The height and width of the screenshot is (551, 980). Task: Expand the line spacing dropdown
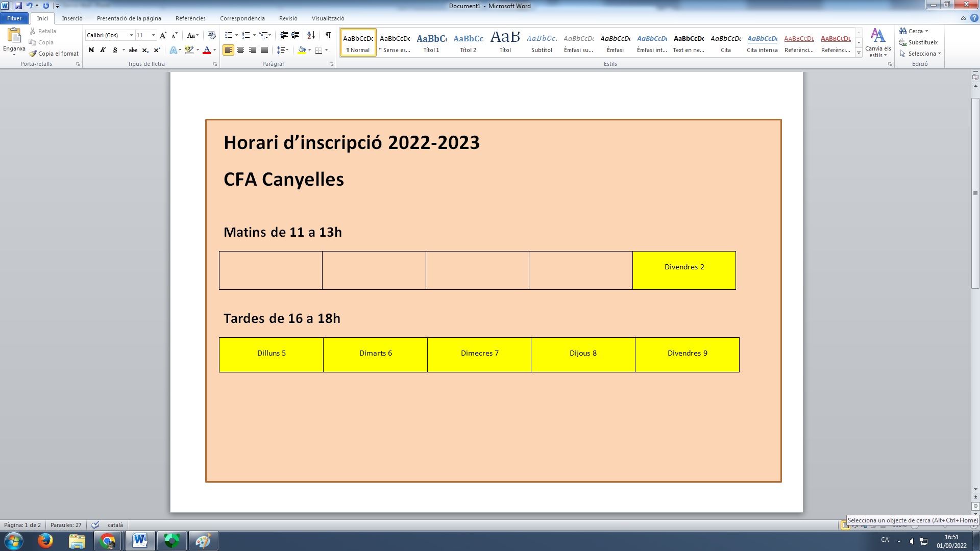pyautogui.click(x=287, y=50)
